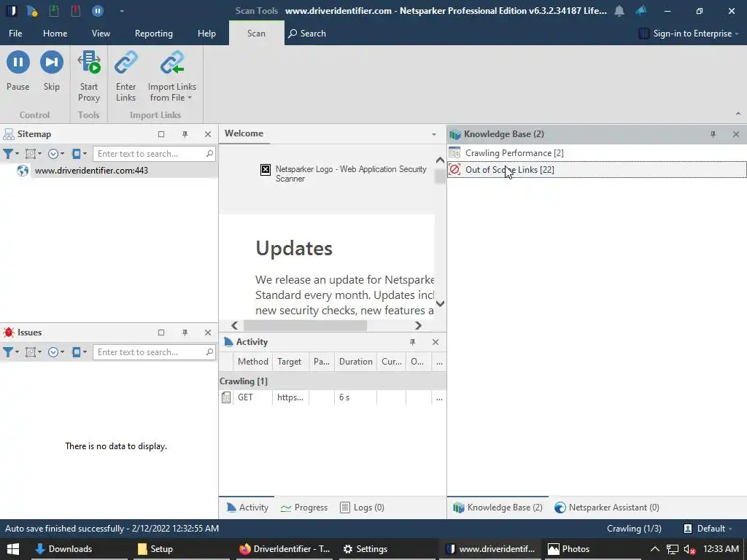This screenshot has width=747, height=560.
Task: Open Sitemap grouping options icon
Action: pyautogui.click(x=31, y=154)
